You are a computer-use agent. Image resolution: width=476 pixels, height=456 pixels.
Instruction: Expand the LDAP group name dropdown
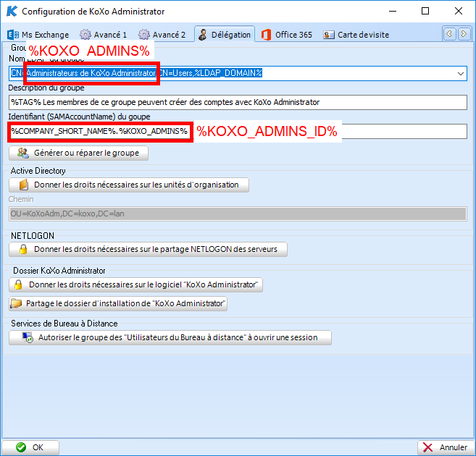(x=461, y=73)
